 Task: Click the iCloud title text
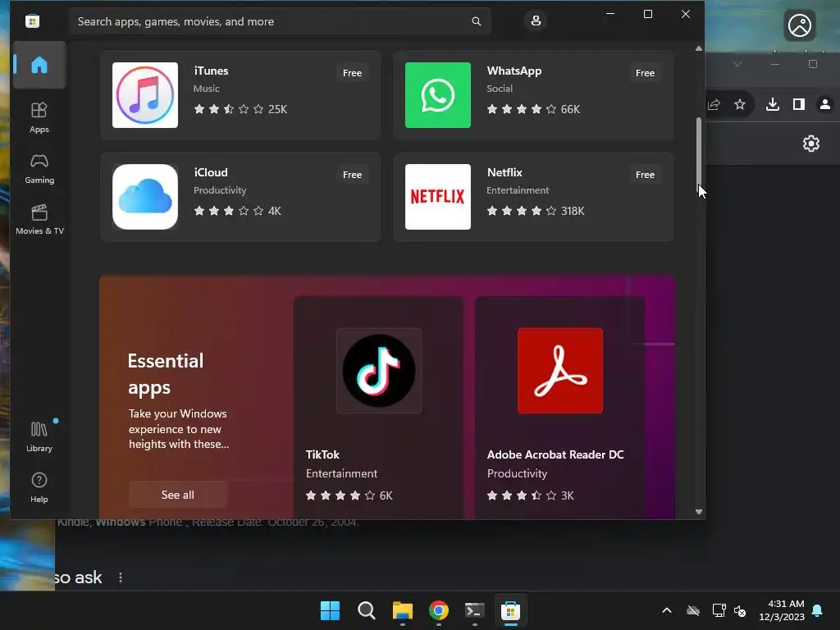[211, 172]
